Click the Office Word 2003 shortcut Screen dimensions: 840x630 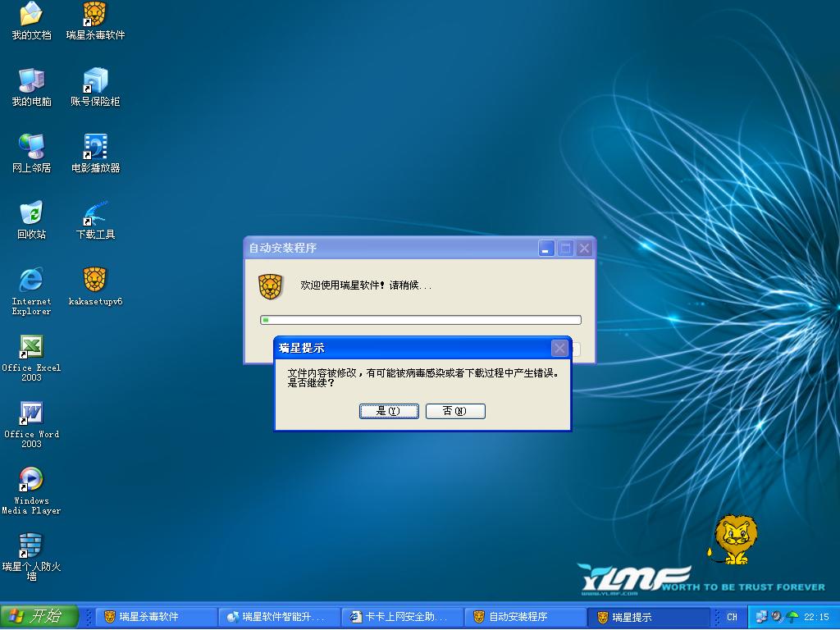31,424
